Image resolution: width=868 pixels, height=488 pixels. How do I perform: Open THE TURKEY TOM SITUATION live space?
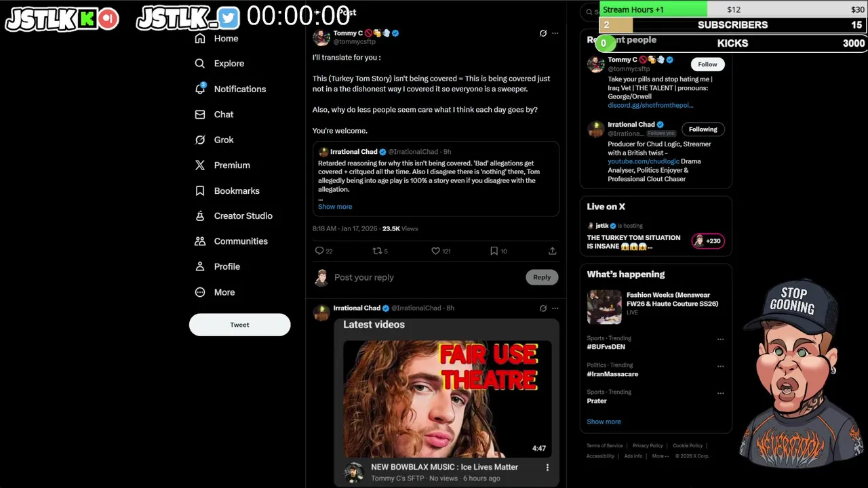click(x=633, y=242)
